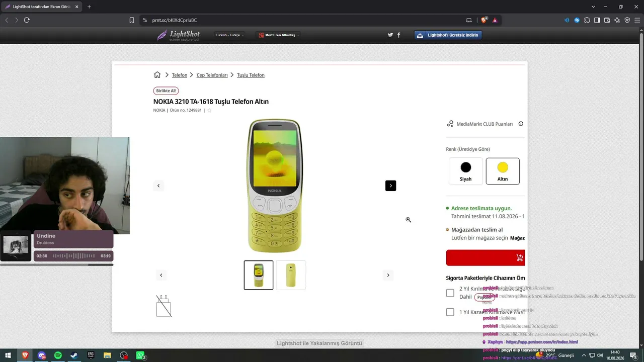
Task: Check the 2 Yıl Kırılma insurance checkbox
Action: [450, 293]
